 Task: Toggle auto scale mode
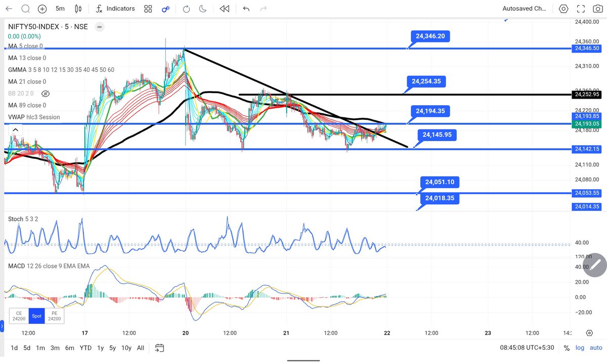595,348
